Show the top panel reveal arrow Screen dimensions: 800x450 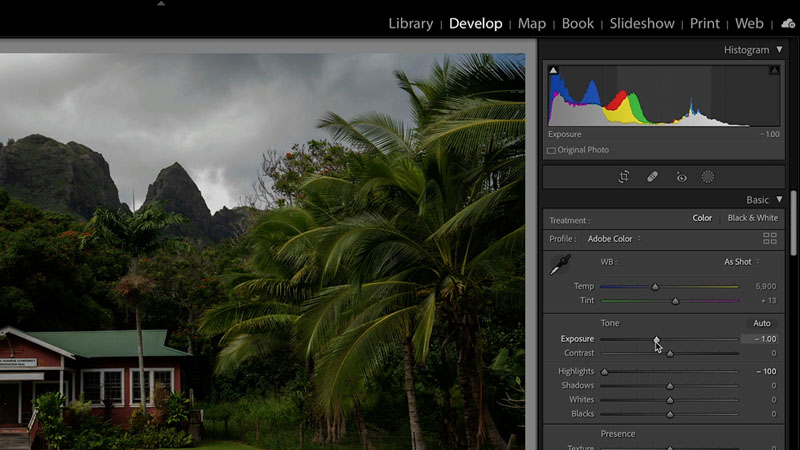pyautogui.click(x=161, y=4)
